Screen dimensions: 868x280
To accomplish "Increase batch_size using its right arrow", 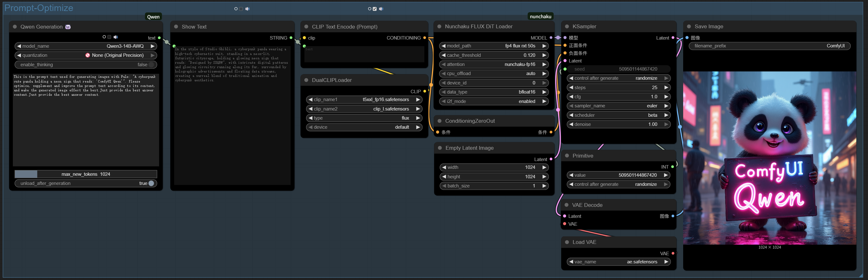I will click(544, 186).
